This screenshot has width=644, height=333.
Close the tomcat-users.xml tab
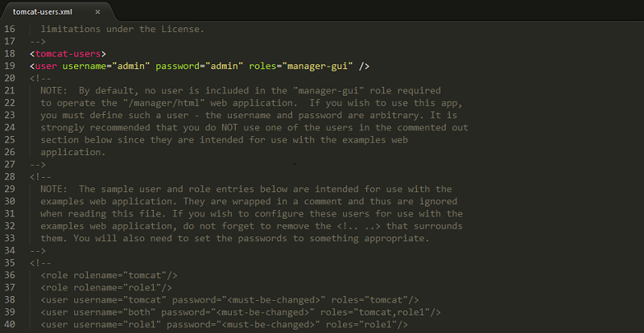tap(97, 12)
